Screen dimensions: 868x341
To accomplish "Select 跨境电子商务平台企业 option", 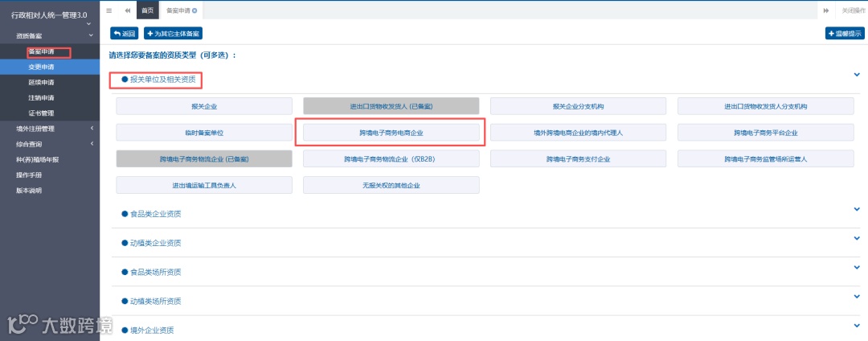I will point(766,133).
